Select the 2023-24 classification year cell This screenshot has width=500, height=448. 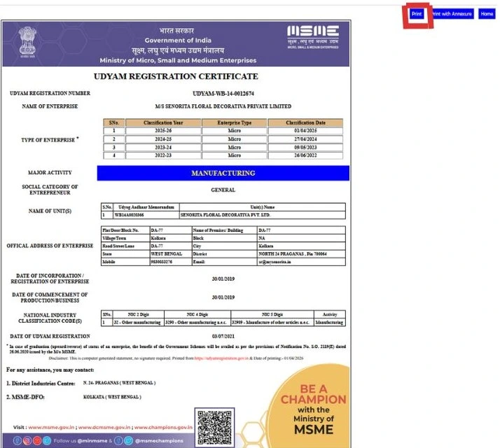tap(163, 147)
